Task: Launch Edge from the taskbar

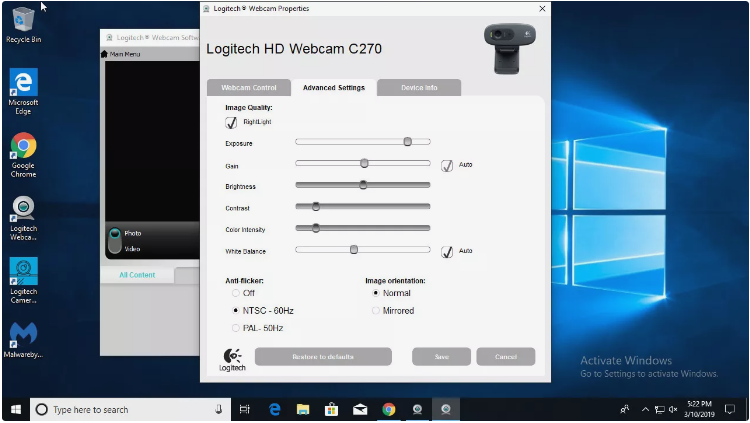Action: coord(274,410)
